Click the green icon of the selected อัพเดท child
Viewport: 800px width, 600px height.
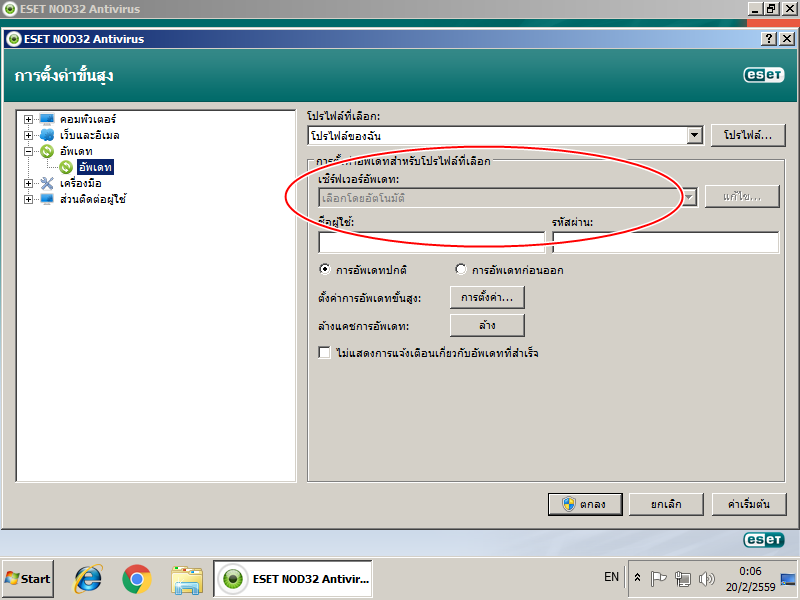pyautogui.click(x=66, y=167)
